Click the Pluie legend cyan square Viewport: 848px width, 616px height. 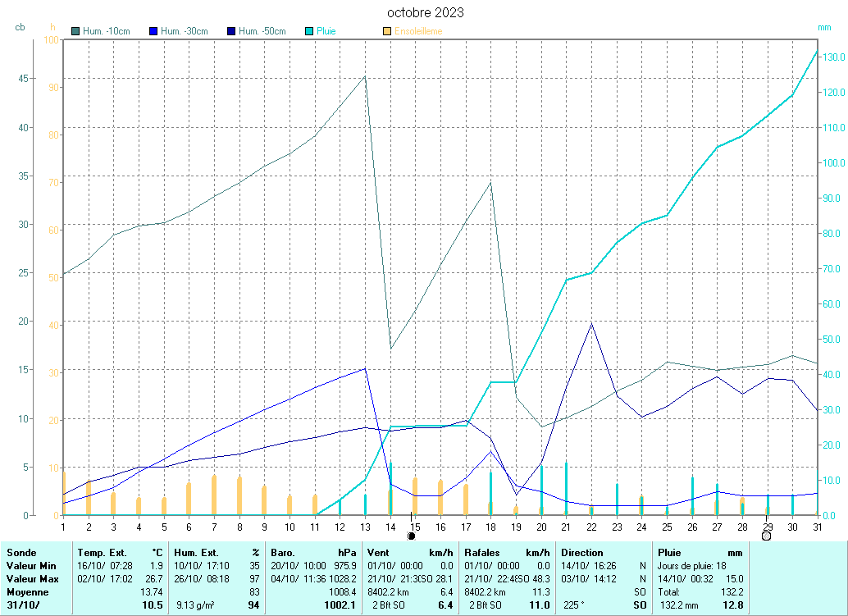click(x=309, y=31)
